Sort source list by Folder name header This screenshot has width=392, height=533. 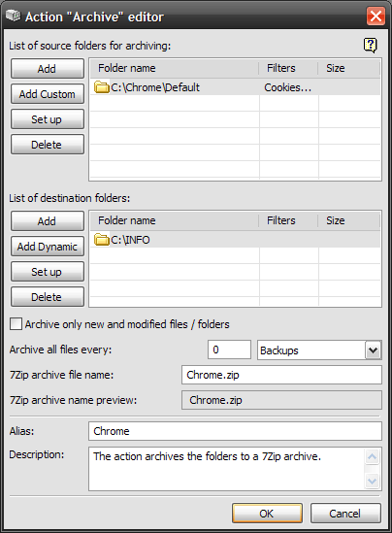[175, 68]
